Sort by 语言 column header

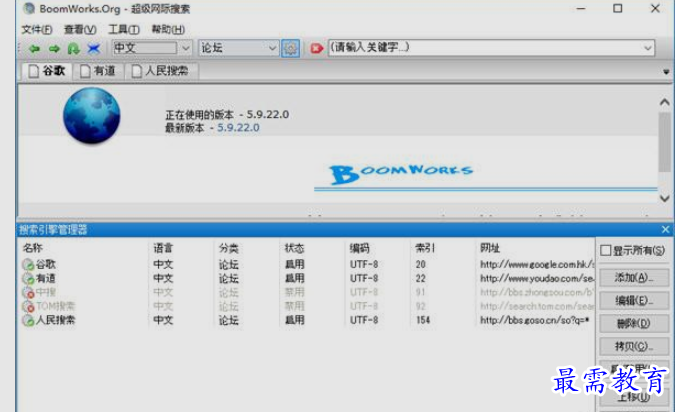(163, 248)
